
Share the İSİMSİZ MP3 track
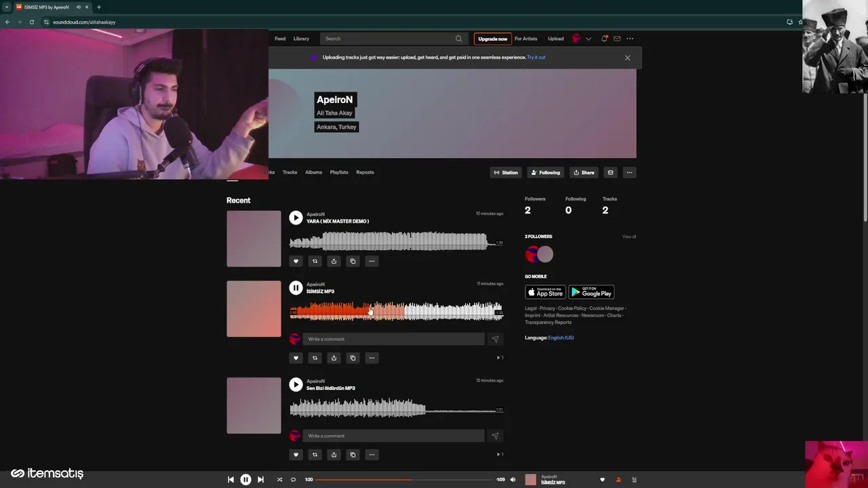tap(334, 358)
